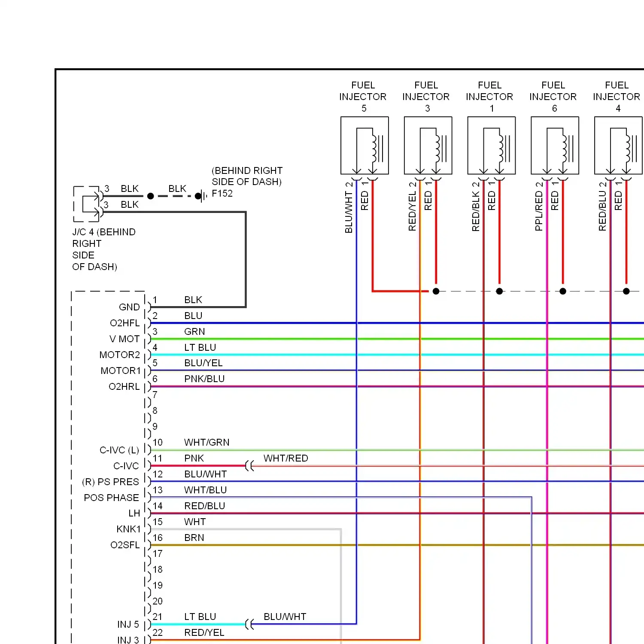The image size is (644, 644).
Task: Click the RED/BLU wire label at pin 14
Action: click(x=205, y=506)
